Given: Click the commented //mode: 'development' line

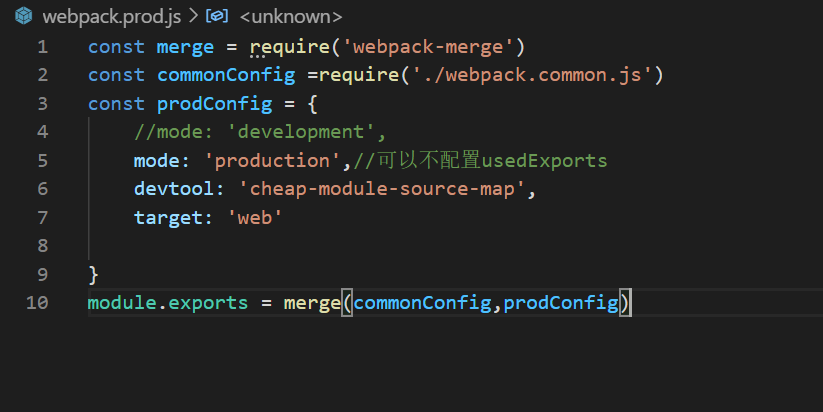Looking at the screenshot, I should tap(260, 132).
